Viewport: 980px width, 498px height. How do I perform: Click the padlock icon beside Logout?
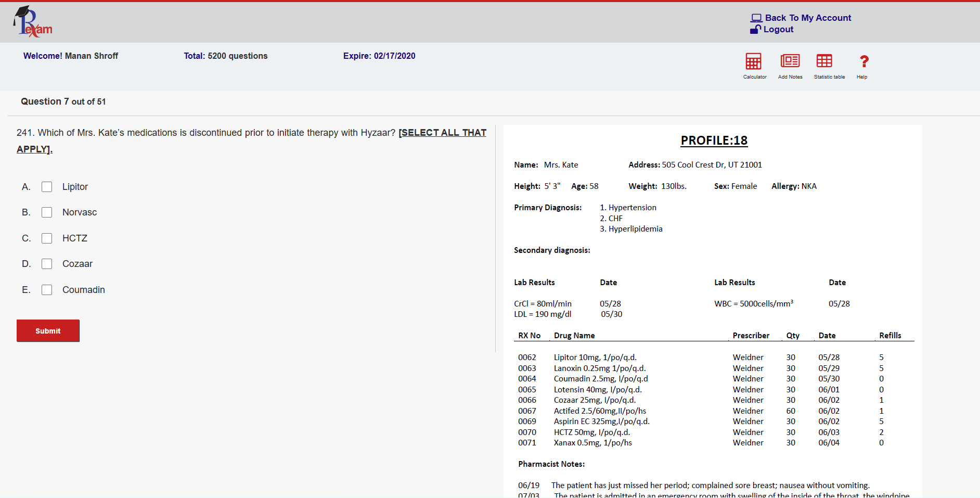coord(755,30)
